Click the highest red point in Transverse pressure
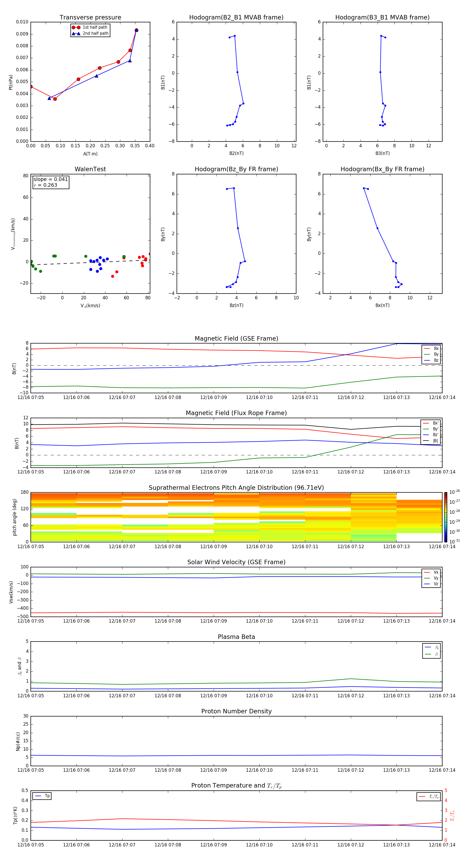The width and height of the screenshot is (473, 868). (x=136, y=30)
